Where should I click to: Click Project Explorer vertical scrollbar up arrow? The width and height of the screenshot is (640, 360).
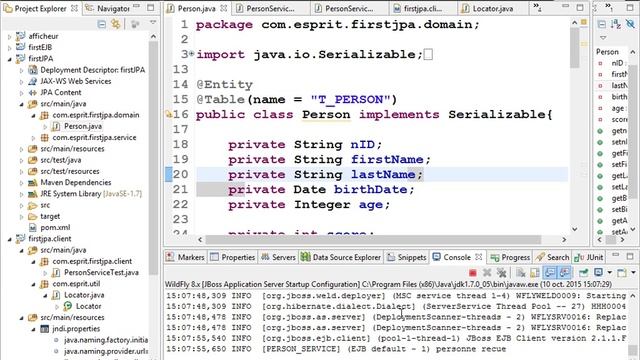pyautogui.click(x=153, y=37)
